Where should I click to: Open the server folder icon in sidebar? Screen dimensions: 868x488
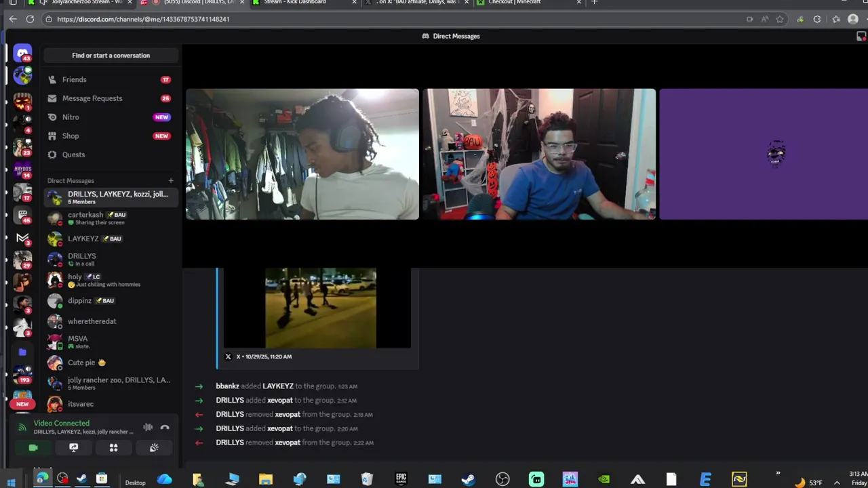coord(22,352)
